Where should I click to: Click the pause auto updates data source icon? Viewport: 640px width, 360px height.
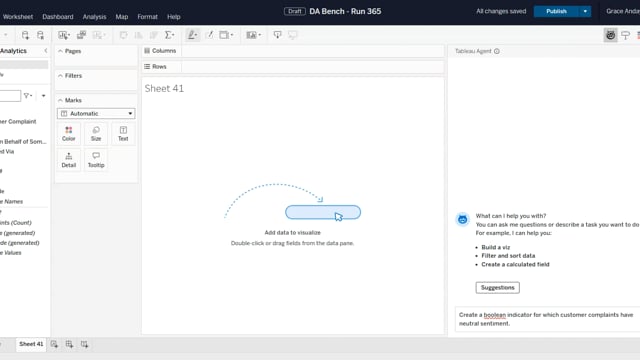click(x=40, y=35)
